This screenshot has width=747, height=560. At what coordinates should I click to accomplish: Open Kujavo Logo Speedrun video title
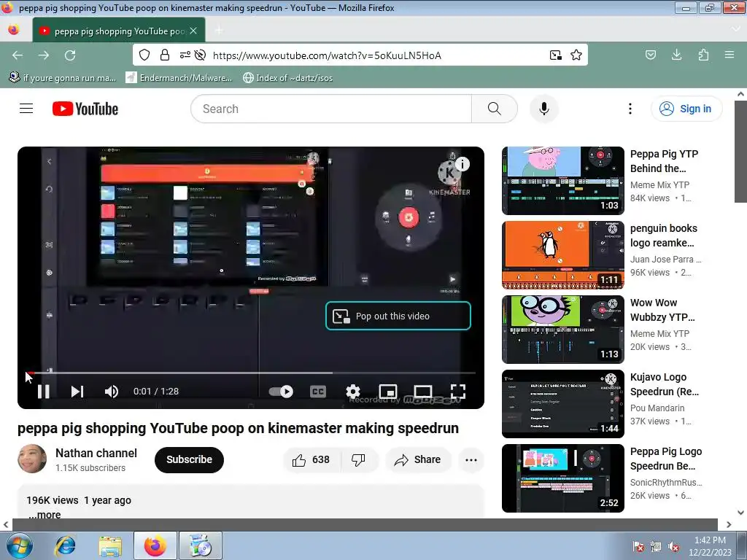coord(664,384)
